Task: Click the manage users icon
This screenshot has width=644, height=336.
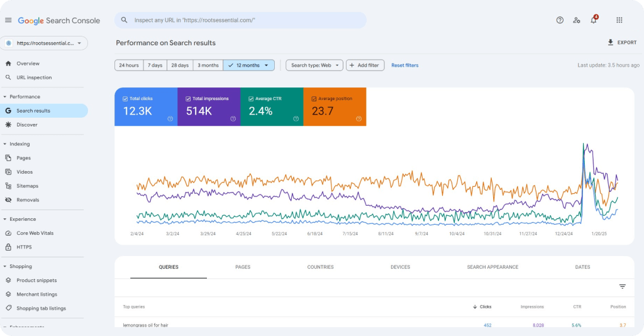Action: pyautogui.click(x=577, y=20)
